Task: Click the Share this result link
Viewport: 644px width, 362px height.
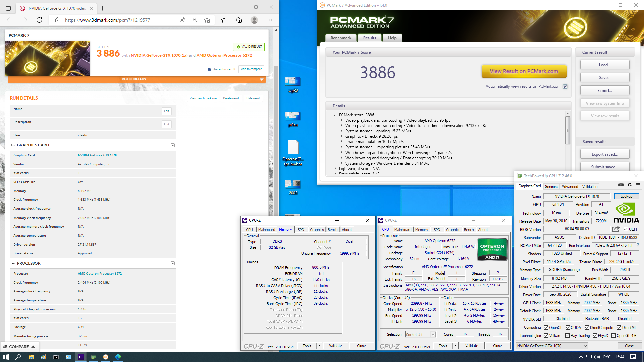Action: (222, 69)
